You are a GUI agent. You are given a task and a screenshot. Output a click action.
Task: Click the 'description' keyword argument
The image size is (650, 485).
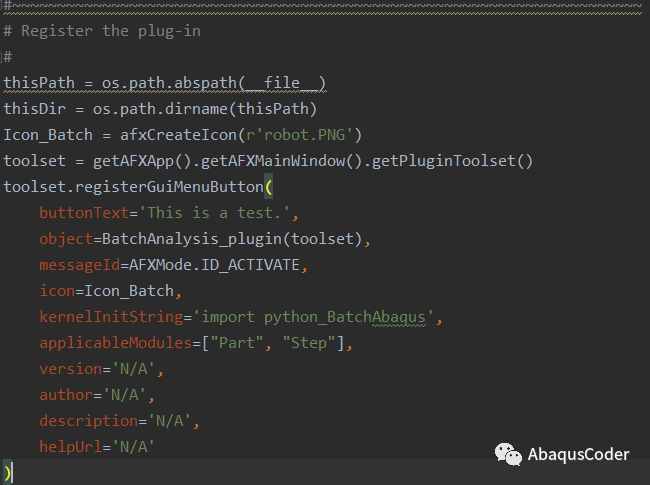[x=89, y=421]
